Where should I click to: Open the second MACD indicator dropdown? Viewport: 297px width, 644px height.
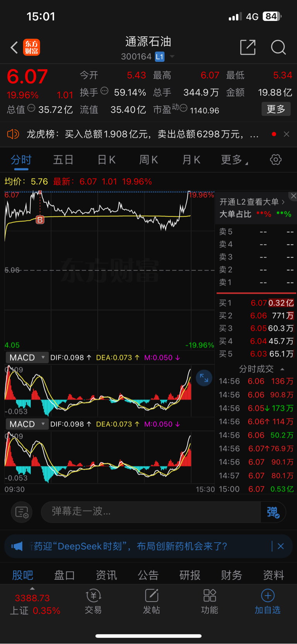pyautogui.click(x=26, y=424)
